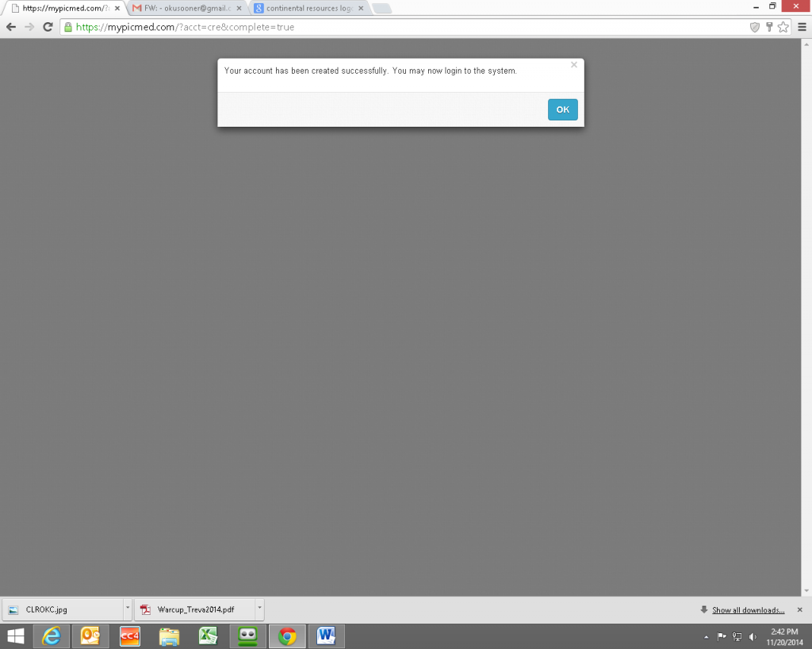Bookmark page with the star icon
The image size is (812, 649).
tap(783, 27)
